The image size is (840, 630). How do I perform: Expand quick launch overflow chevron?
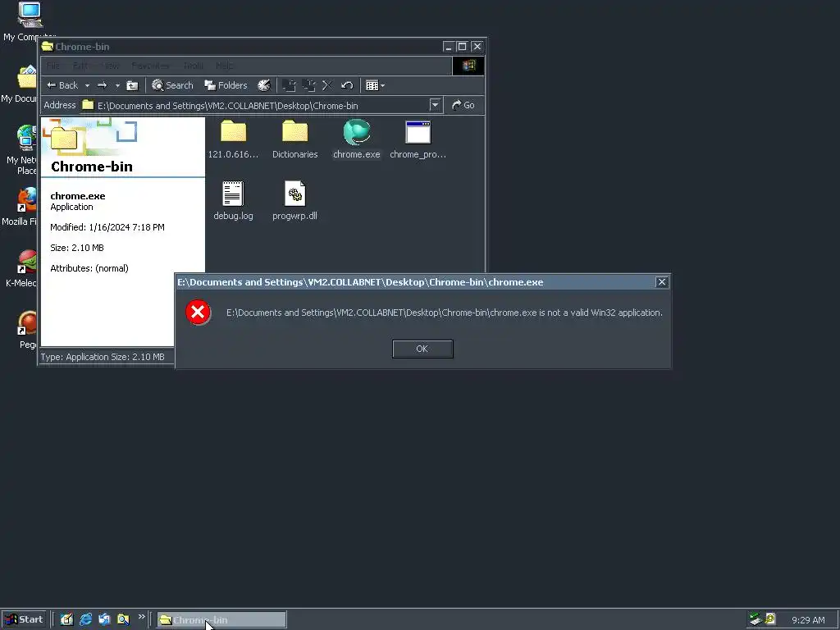(141, 617)
